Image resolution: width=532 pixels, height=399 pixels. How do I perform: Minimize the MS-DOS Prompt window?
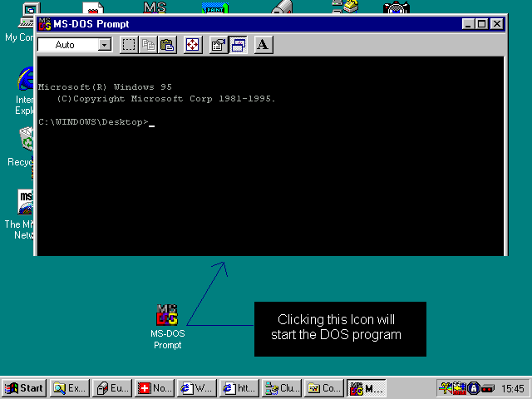click(x=468, y=24)
